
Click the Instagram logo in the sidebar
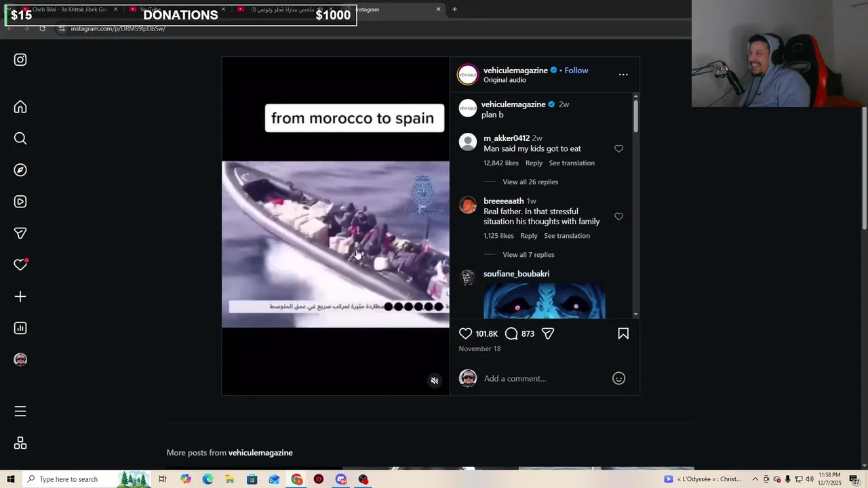pyautogui.click(x=20, y=60)
